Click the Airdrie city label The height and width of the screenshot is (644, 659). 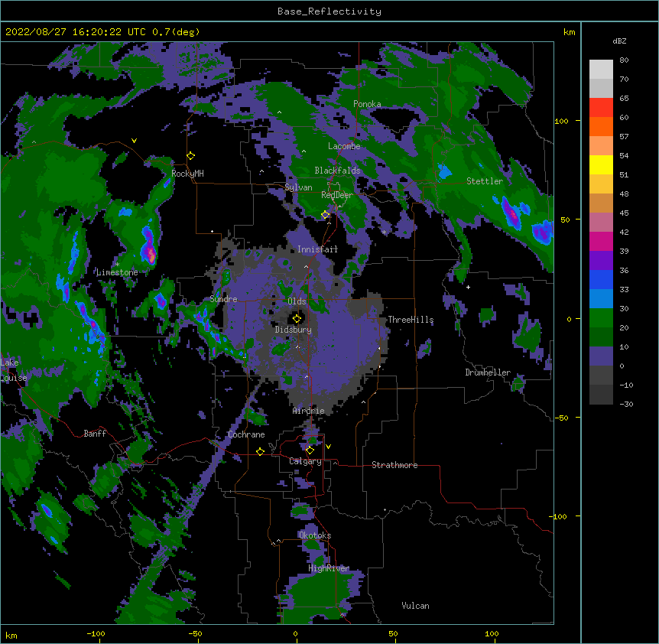coord(308,411)
